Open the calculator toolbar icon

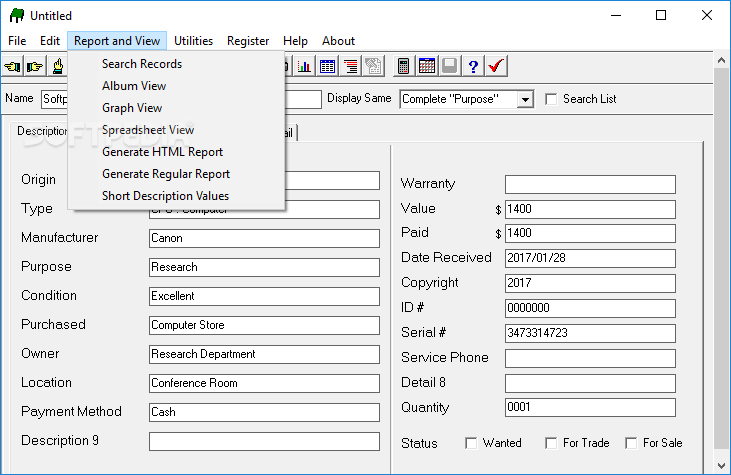(404, 67)
